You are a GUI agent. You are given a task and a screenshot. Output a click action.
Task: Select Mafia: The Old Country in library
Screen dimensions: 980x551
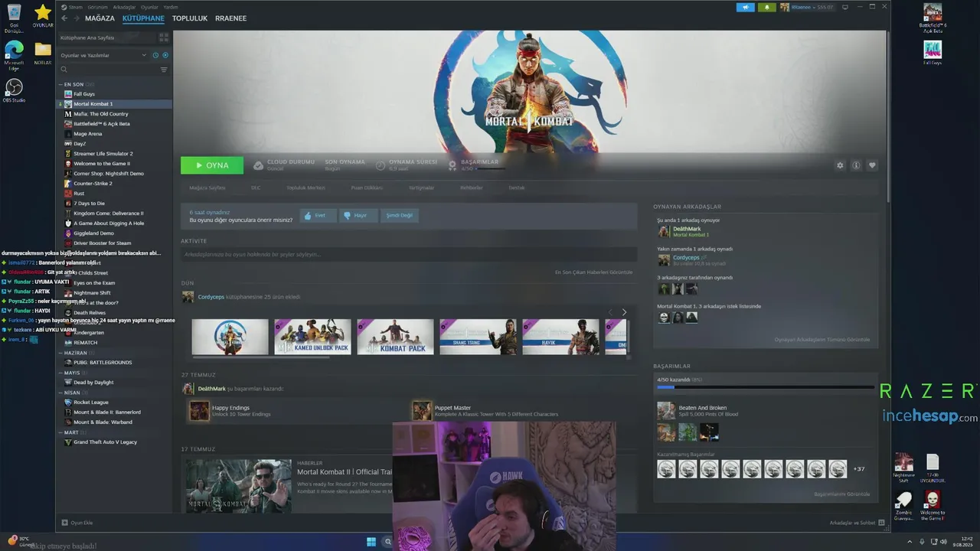(116, 114)
